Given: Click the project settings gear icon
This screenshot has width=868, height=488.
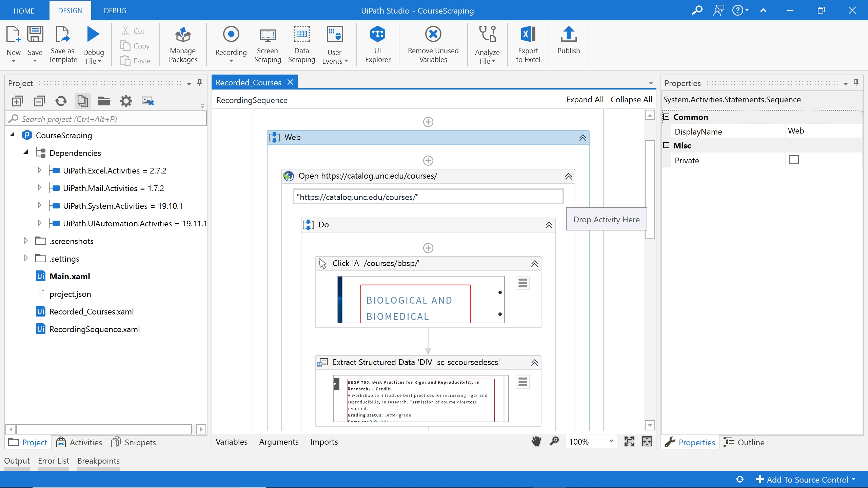Looking at the screenshot, I should click(x=126, y=101).
